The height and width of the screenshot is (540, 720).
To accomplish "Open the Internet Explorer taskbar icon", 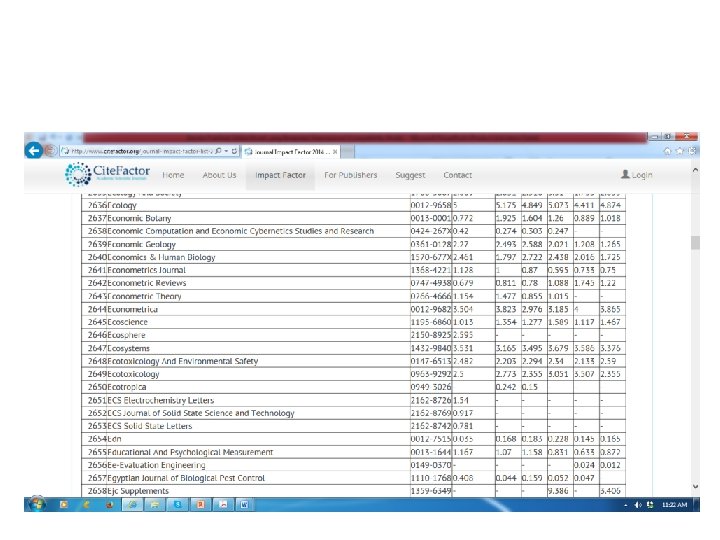I will click(132, 505).
